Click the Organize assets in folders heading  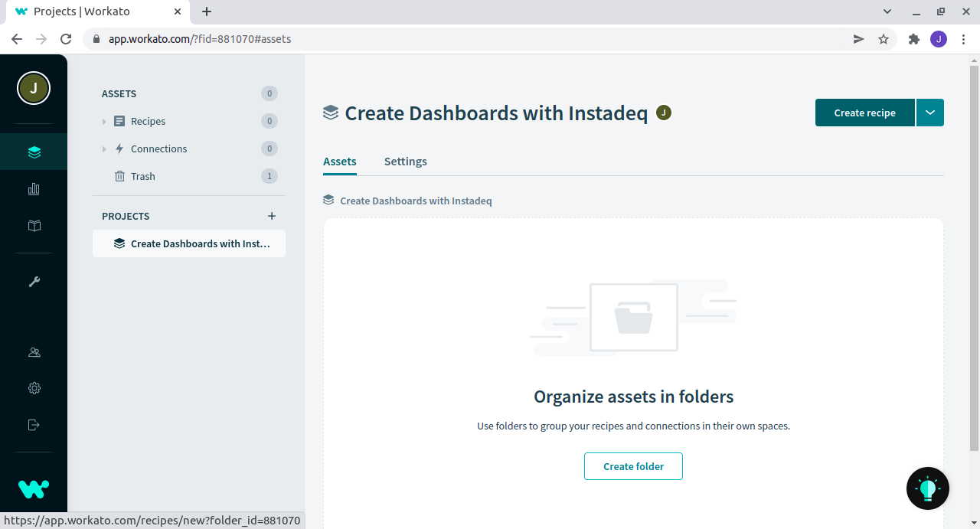[x=633, y=397]
